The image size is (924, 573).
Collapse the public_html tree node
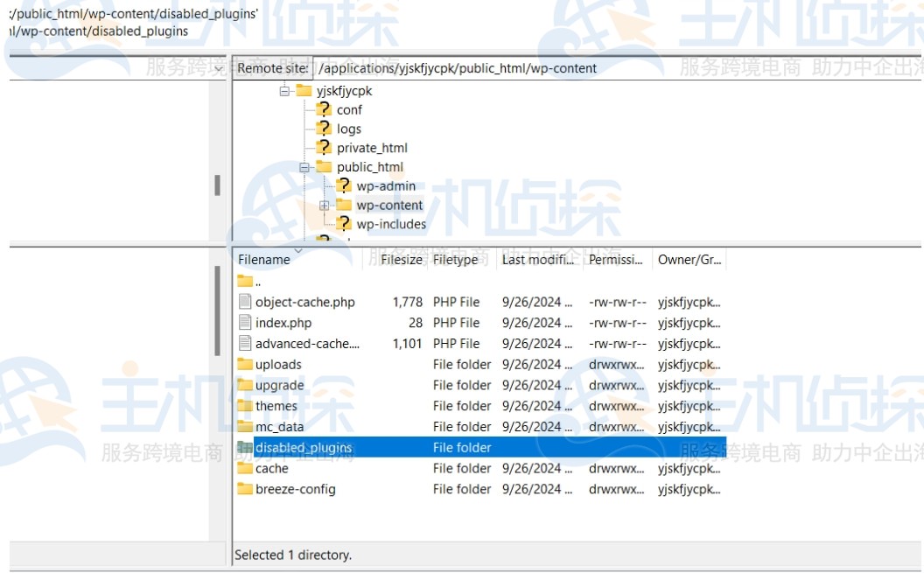pyautogui.click(x=304, y=167)
